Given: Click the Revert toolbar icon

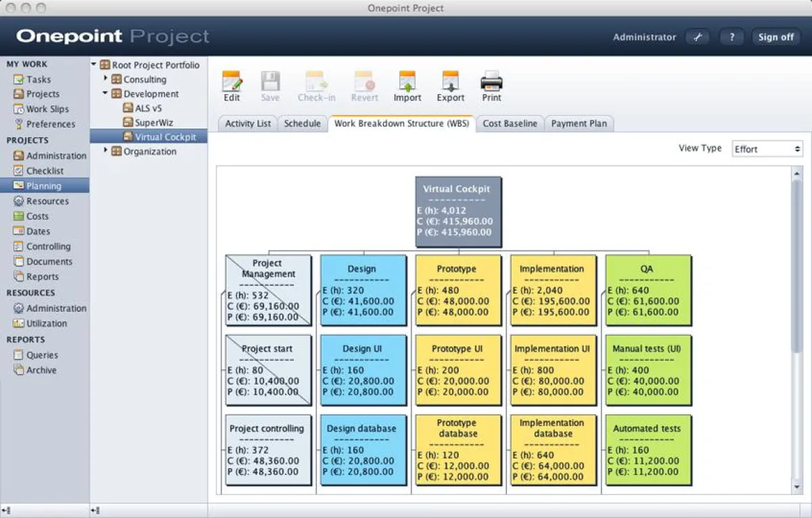Looking at the screenshot, I should [x=364, y=81].
